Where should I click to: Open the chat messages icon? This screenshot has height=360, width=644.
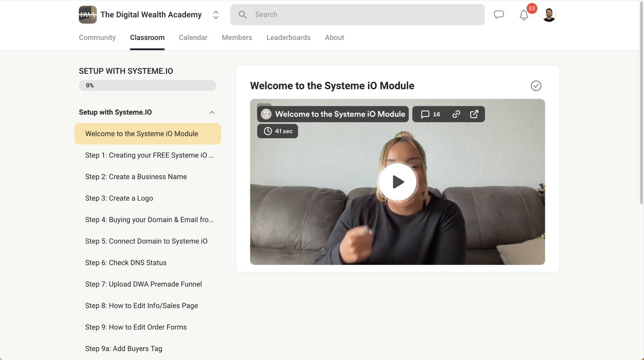tap(499, 14)
